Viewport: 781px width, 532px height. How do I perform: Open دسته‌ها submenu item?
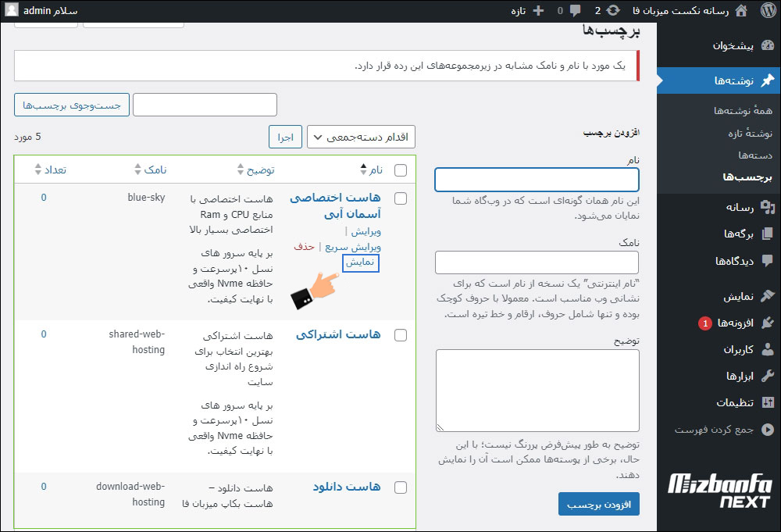coord(755,155)
